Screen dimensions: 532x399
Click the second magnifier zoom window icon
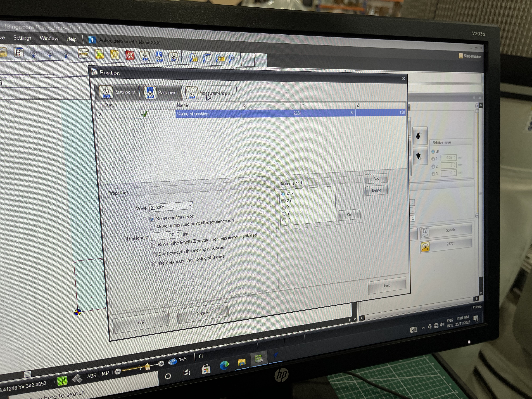click(x=207, y=58)
